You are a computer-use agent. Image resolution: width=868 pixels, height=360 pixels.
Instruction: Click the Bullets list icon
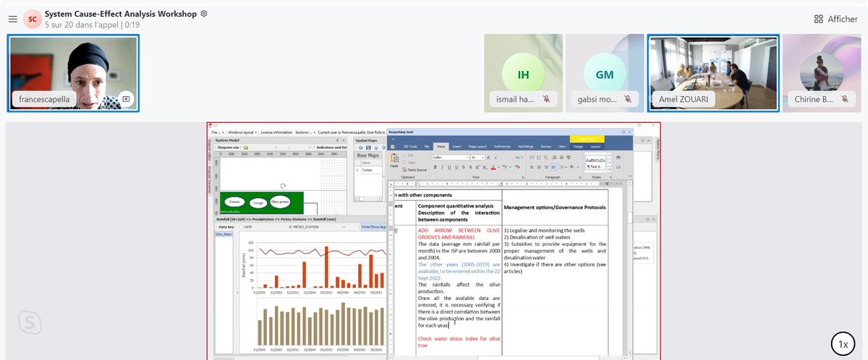point(532,158)
